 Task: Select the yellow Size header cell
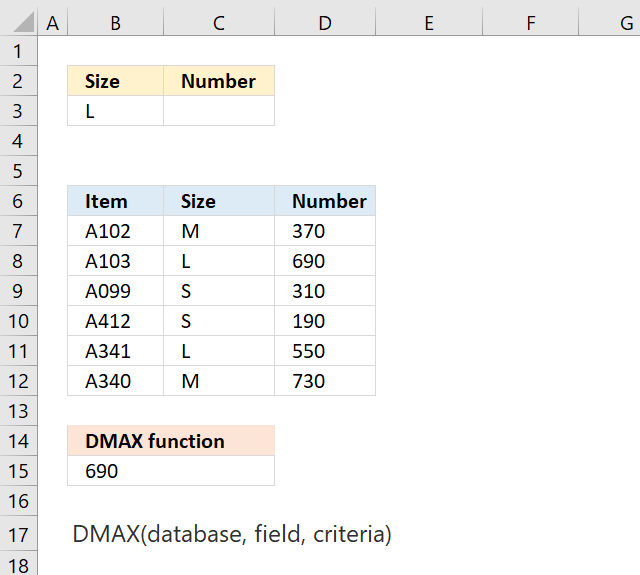coord(116,81)
